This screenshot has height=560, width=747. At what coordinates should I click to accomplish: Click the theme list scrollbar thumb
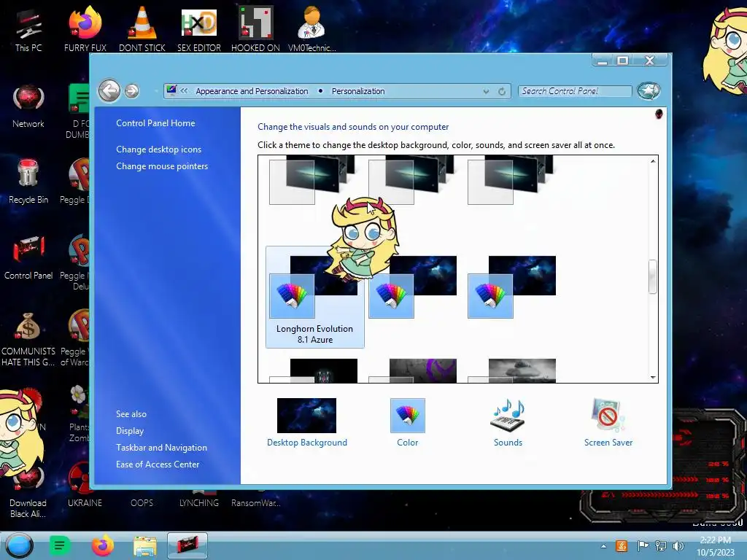click(x=653, y=276)
